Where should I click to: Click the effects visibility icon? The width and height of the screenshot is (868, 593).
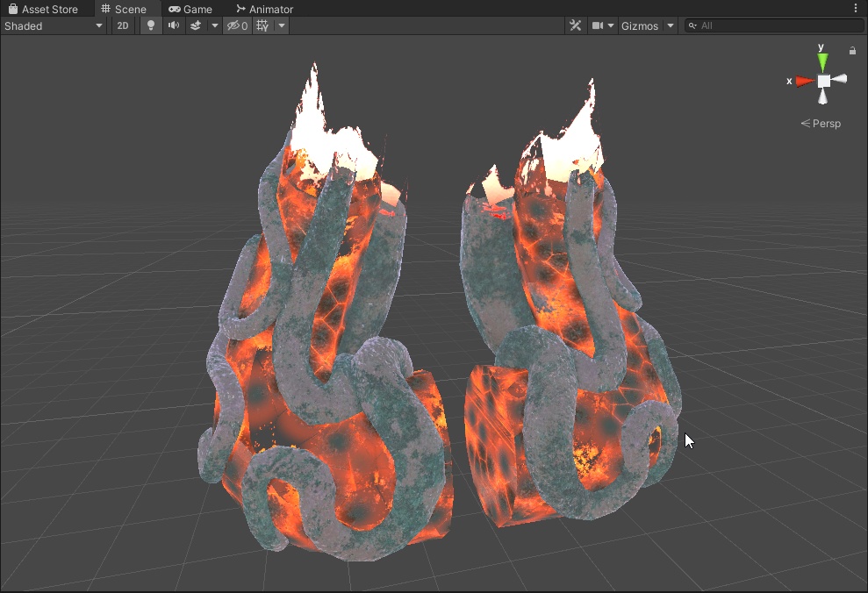tap(197, 25)
